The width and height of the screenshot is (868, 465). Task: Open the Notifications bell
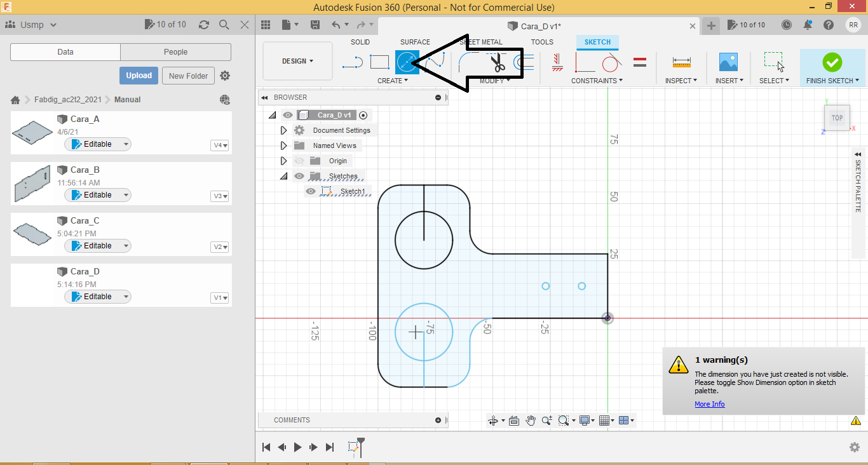[808, 25]
